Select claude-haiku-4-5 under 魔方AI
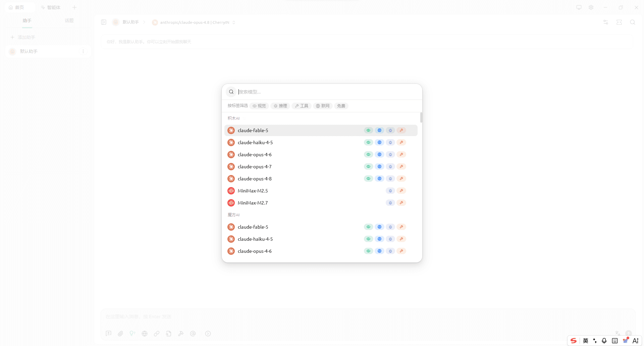The width and height of the screenshot is (644, 346). [321, 239]
